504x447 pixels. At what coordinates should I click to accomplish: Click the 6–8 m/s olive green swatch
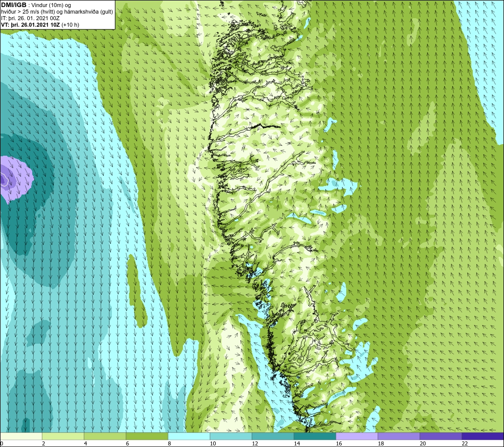coord(147,436)
